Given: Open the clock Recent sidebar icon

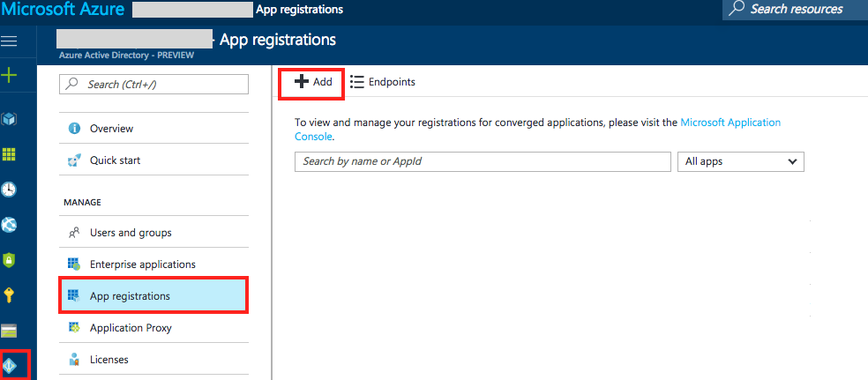Looking at the screenshot, I should (x=10, y=190).
